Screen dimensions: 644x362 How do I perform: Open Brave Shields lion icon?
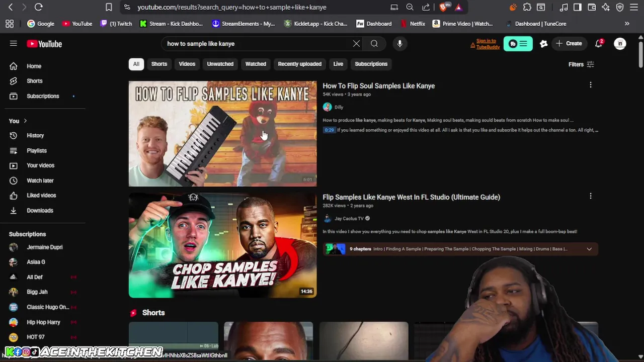(443, 7)
